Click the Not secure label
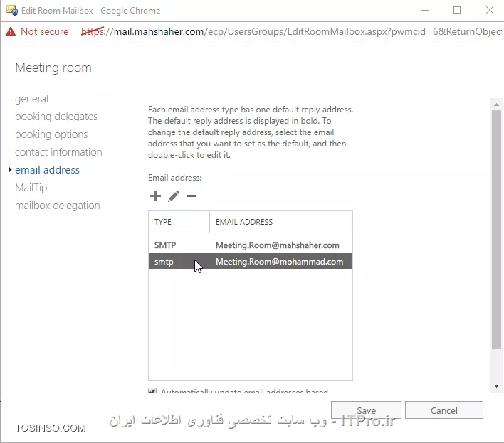The width and height of the screenshot is (504, 443). tap(44, 31)
